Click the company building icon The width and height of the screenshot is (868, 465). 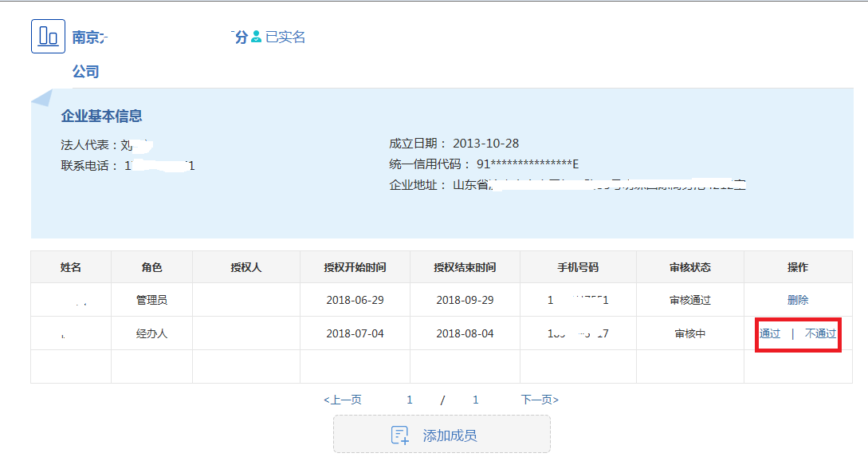point(48,37)
